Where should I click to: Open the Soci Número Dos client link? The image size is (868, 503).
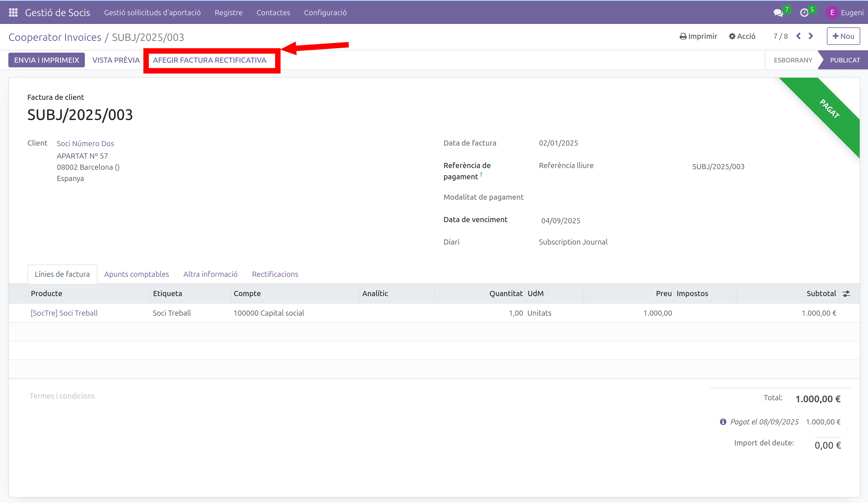tap(85, 143)
